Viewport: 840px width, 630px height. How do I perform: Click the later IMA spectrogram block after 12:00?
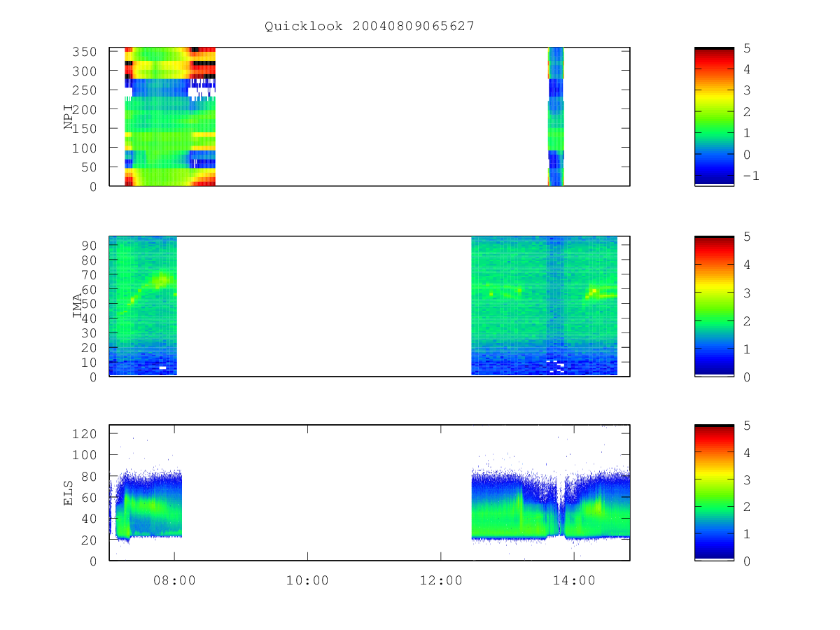click(545, 306)
